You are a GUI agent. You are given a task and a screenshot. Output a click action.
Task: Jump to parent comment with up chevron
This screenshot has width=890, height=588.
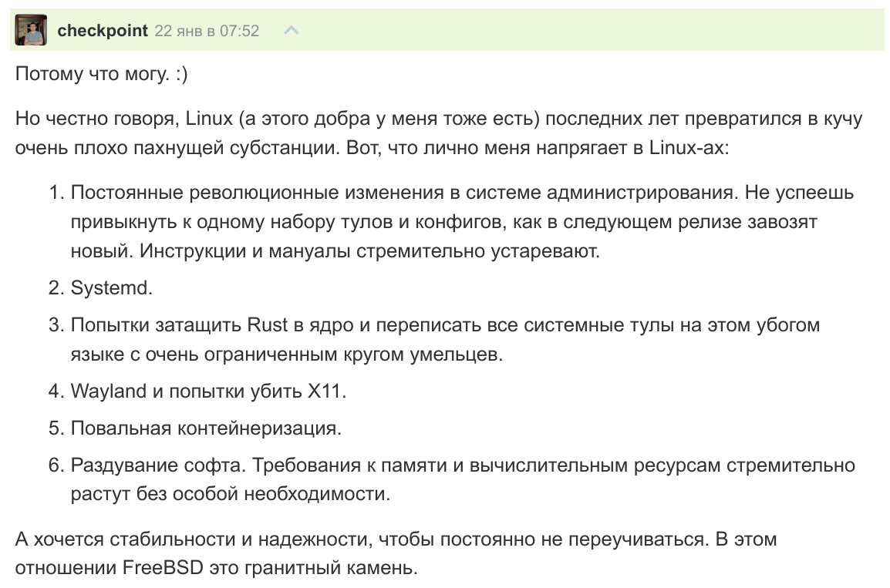291,31
